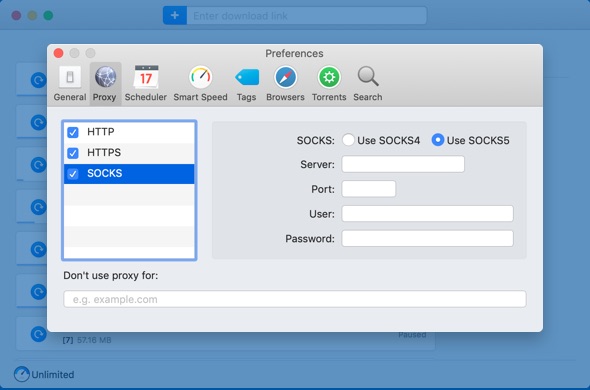Screen dimensions: 590x390
Task: Click the 57.16 MB size text
Action: point(94,340)
